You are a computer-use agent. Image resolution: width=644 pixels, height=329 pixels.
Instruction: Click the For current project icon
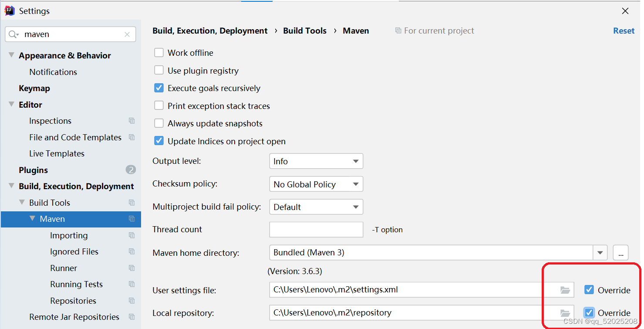(398, 31)
